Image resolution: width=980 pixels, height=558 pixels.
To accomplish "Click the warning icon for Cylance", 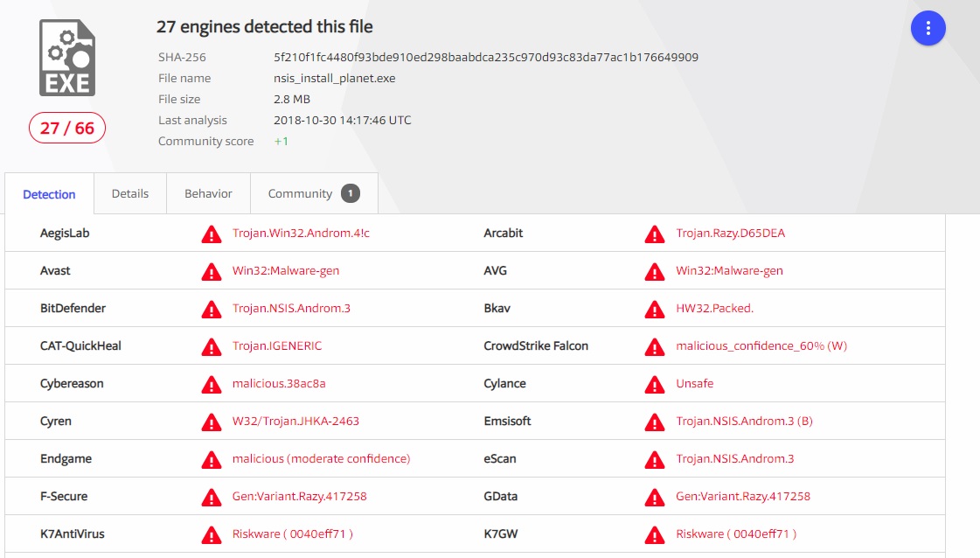I will point(655,384).
